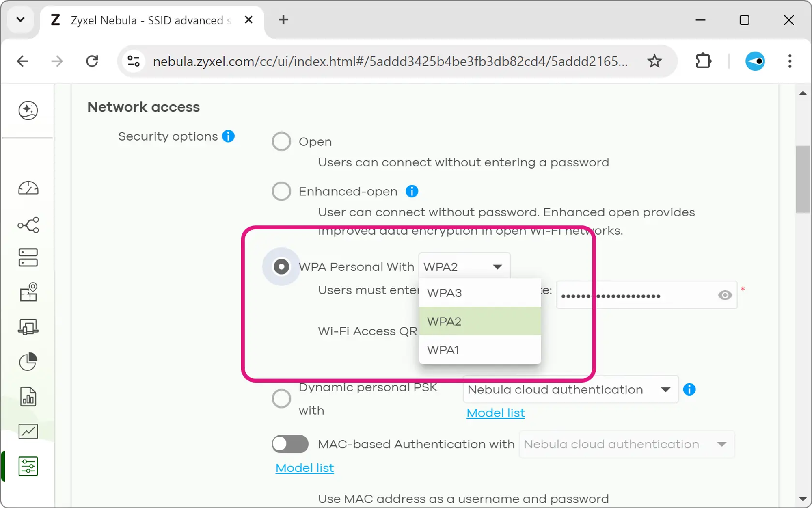Open the server rack devices sidebar icon
This screenshot has height=508, width=812.
(28, 257)
